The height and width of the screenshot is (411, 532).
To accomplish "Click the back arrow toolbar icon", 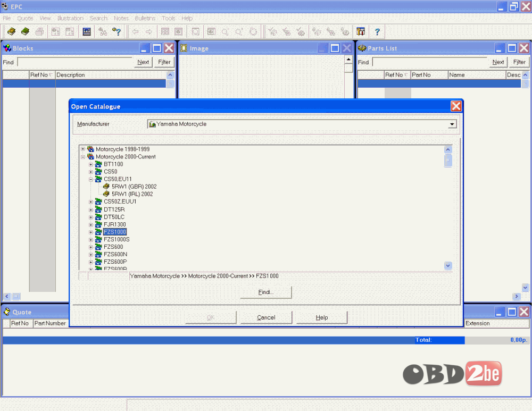I will click(135, 31).
